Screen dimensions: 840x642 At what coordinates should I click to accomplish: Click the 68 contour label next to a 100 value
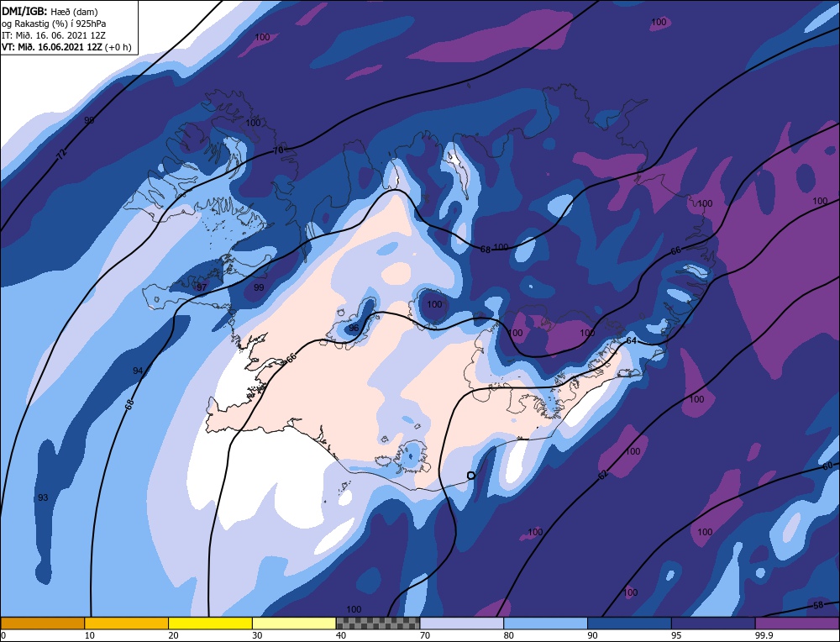click(486, 250)
